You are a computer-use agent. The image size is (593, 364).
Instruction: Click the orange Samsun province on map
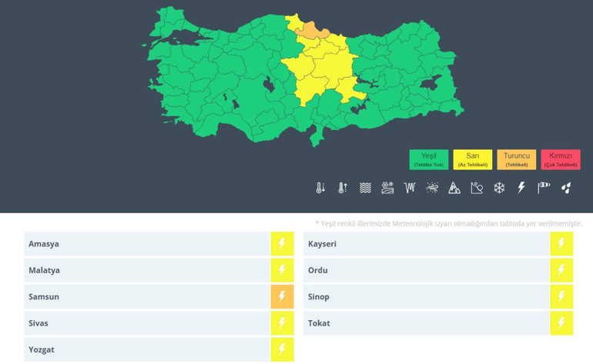pyautogui.click(x=311, y=31)
